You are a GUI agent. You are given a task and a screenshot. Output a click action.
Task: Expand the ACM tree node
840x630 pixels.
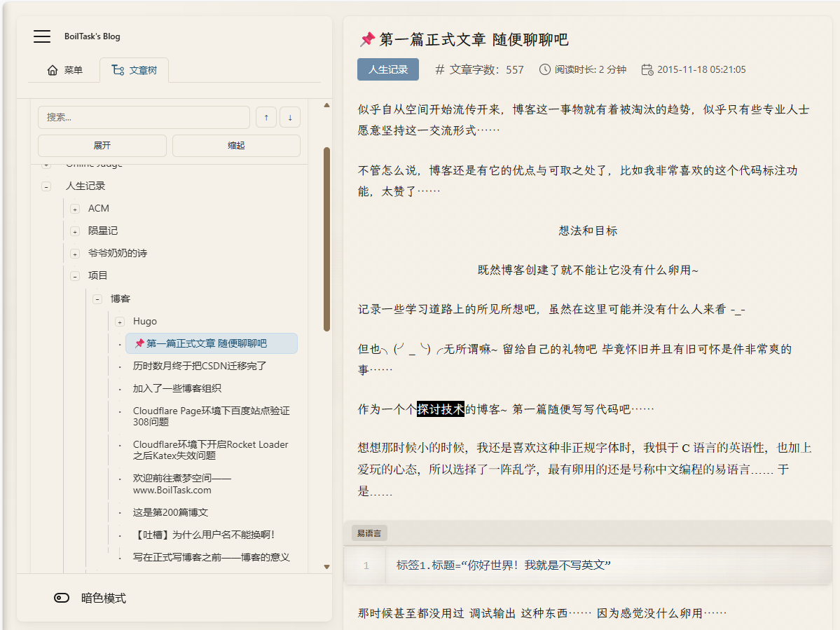click(x=75, y=208)
